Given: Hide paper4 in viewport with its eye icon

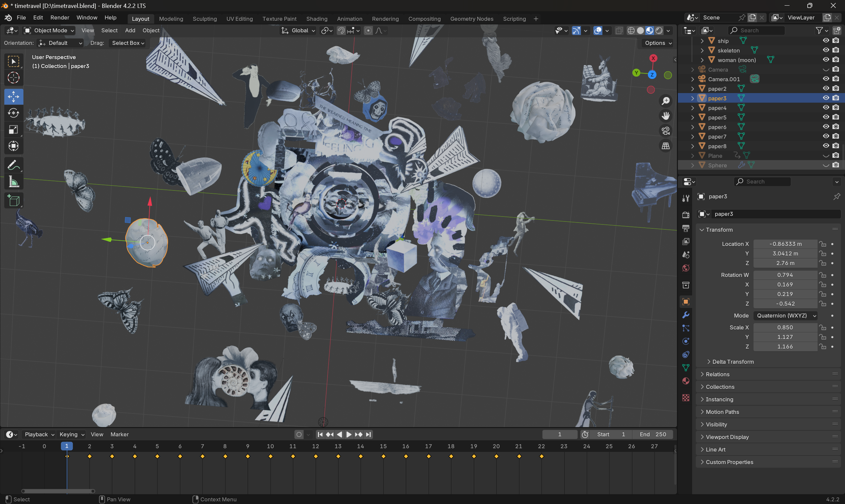Looking at the screenshot, I should coord(826,108).
